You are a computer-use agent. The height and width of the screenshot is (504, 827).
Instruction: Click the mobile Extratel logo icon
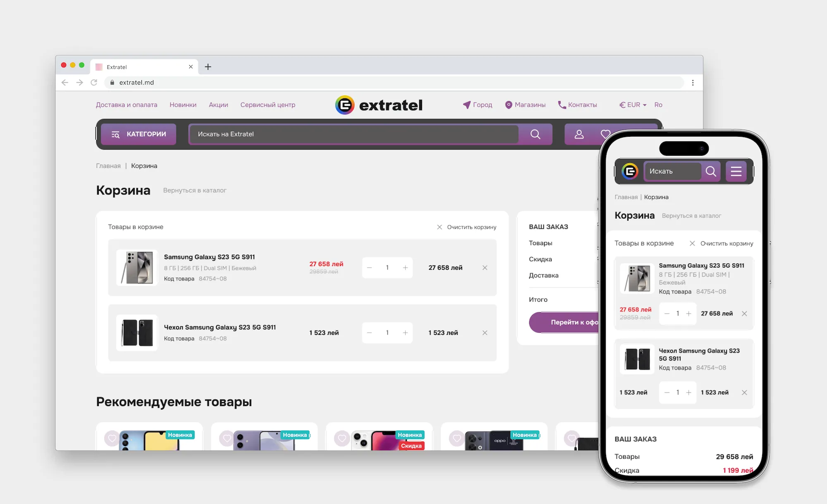[x=630, y=171]
